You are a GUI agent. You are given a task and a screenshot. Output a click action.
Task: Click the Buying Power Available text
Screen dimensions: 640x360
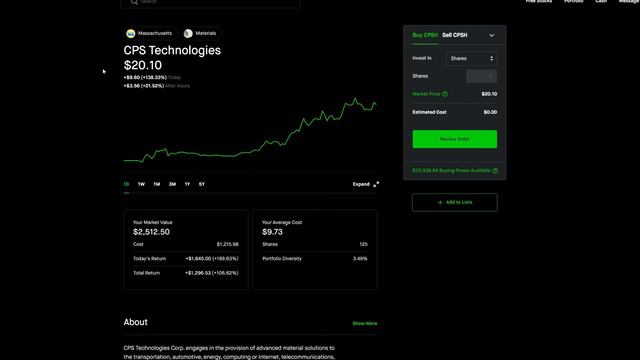point(451,171)
